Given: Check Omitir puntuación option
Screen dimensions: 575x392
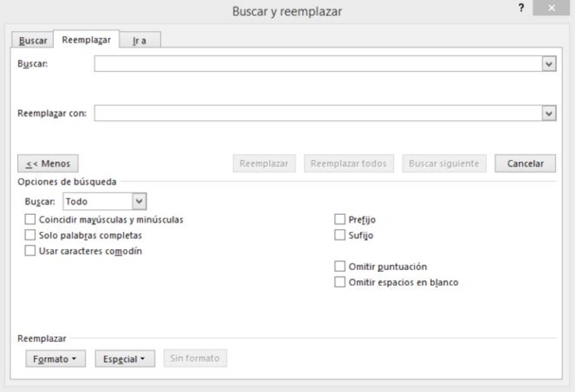Looking at the screenshot, I should pyautogui.click(x=340, y=267).
